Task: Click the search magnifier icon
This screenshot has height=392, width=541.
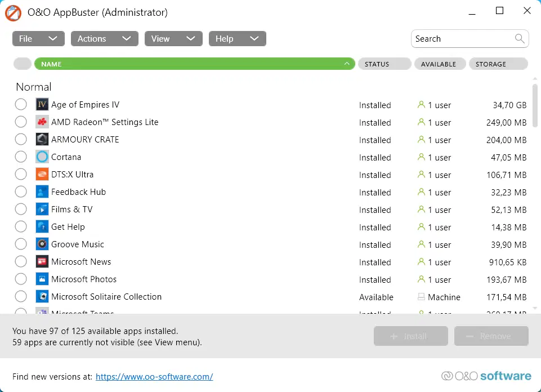Action: click(x=520, y=39)
